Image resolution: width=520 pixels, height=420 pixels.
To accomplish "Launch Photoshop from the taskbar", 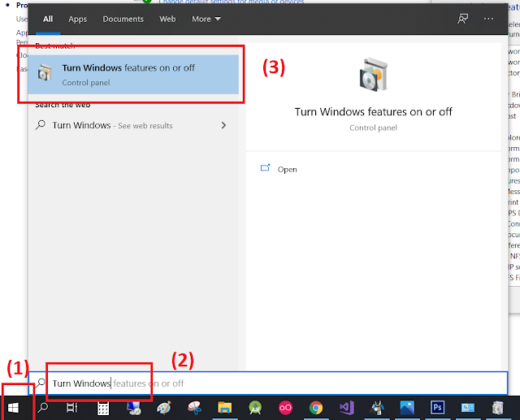I will click(x=437, y=408).
